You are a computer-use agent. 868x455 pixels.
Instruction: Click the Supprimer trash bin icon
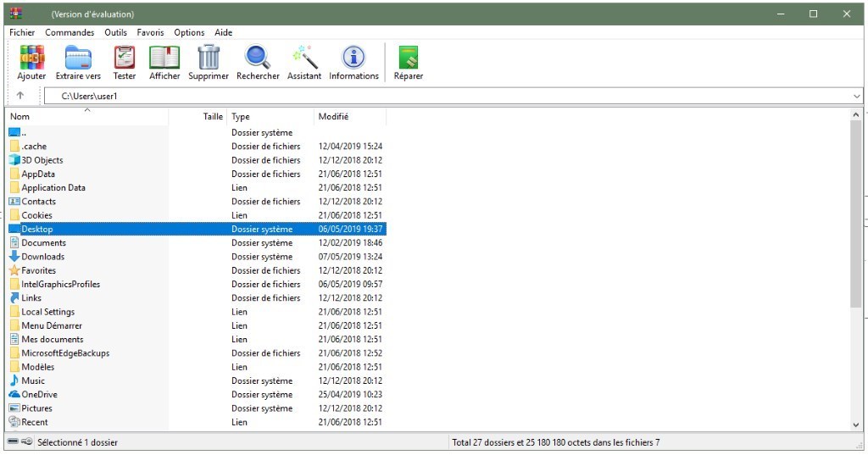pyautogui.click(x=209, y=58)
